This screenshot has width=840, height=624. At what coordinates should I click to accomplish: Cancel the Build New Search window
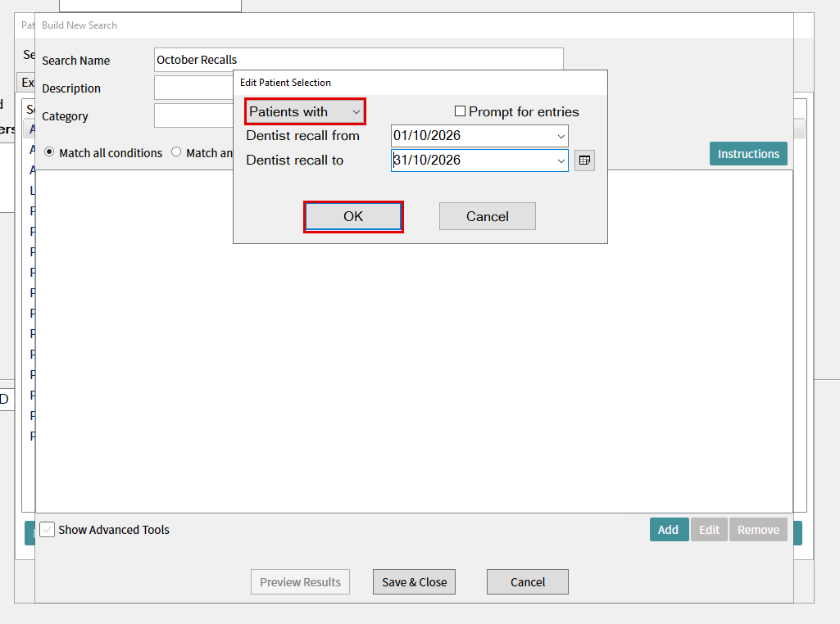tap(528, 581)
